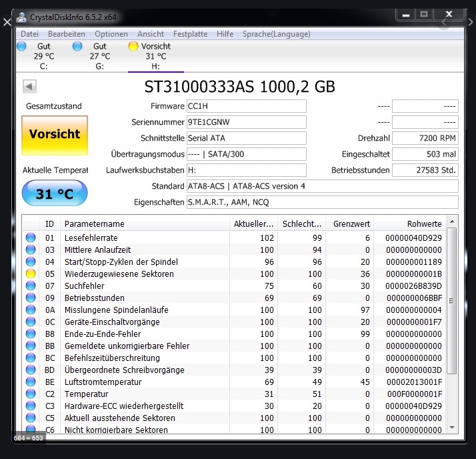The width and height of the screenshot is (476, 459).
Task: Click the SMART list vertical scrollbar thumb
Action: 452,301
